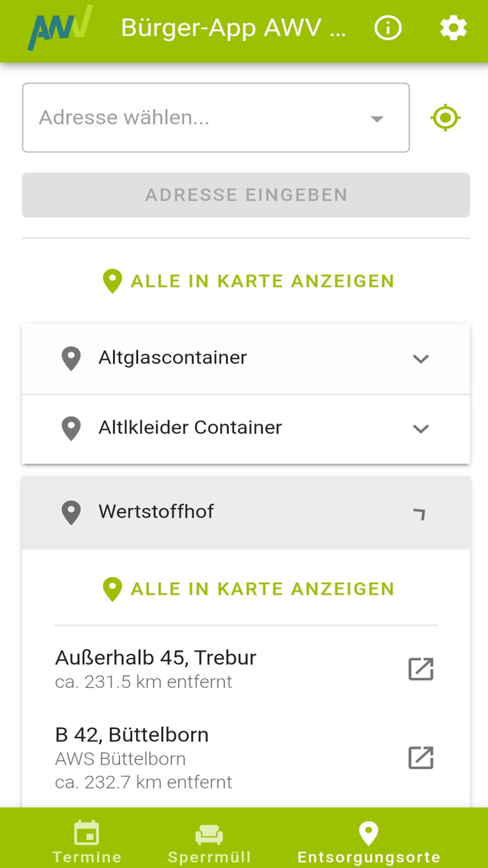Click the map pin icon beside Altglascontainer

[x=70, y=358]
